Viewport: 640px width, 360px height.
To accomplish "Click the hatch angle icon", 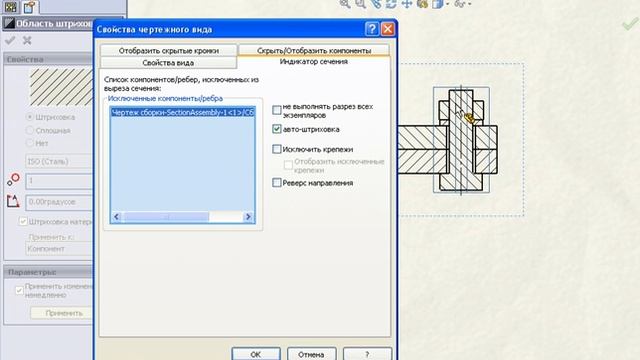I will click(x=13, y=201).
